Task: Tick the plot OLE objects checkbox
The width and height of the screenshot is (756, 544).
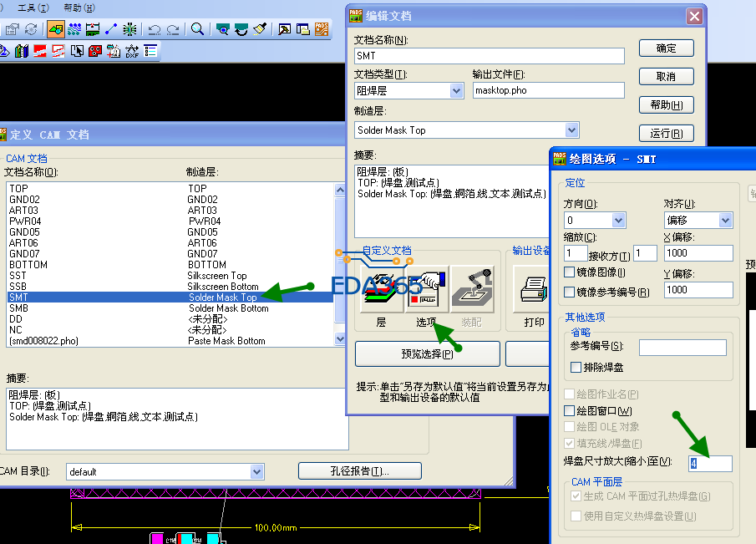Action: click(x=570, y=426)
